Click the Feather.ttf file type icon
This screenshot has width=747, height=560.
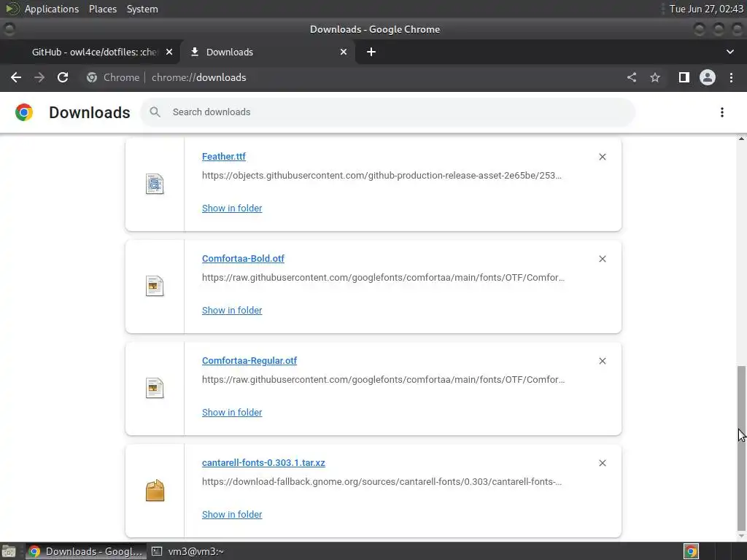pyautogui.click(x=155, y=184)
